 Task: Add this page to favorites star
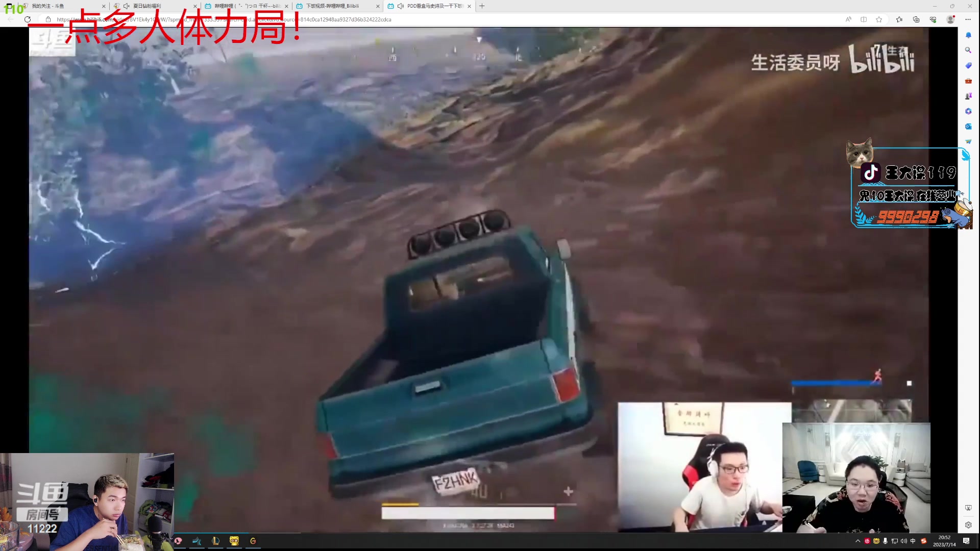pos(879,19)
